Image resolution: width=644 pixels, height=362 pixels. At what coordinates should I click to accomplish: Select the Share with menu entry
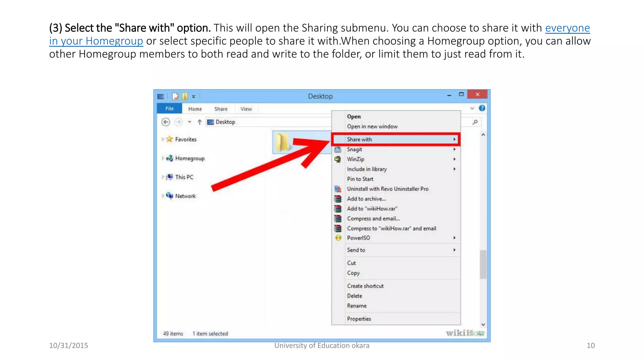(x=396, y=139)
